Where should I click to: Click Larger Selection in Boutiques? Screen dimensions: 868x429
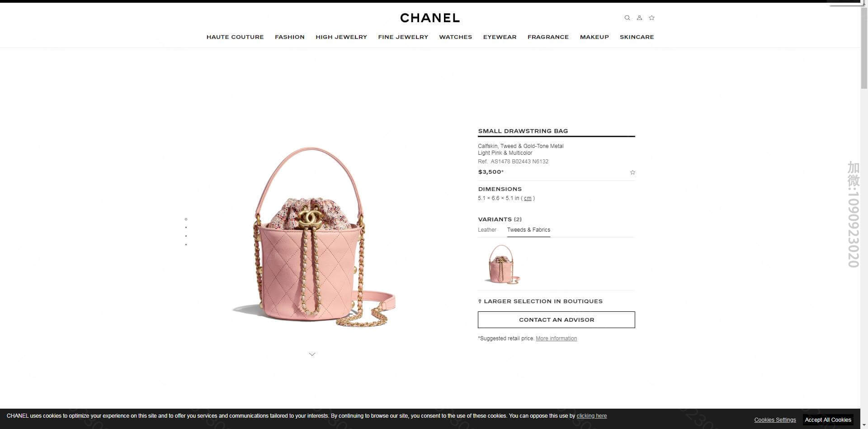point(540,301)
